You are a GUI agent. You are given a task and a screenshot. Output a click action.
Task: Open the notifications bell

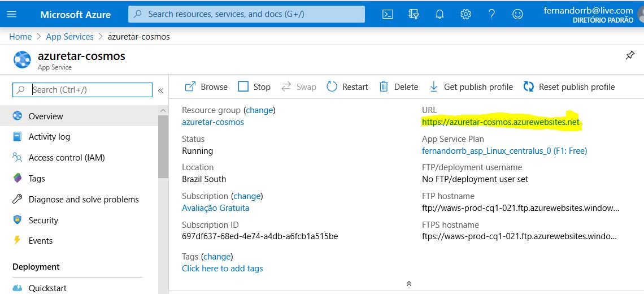440,14
